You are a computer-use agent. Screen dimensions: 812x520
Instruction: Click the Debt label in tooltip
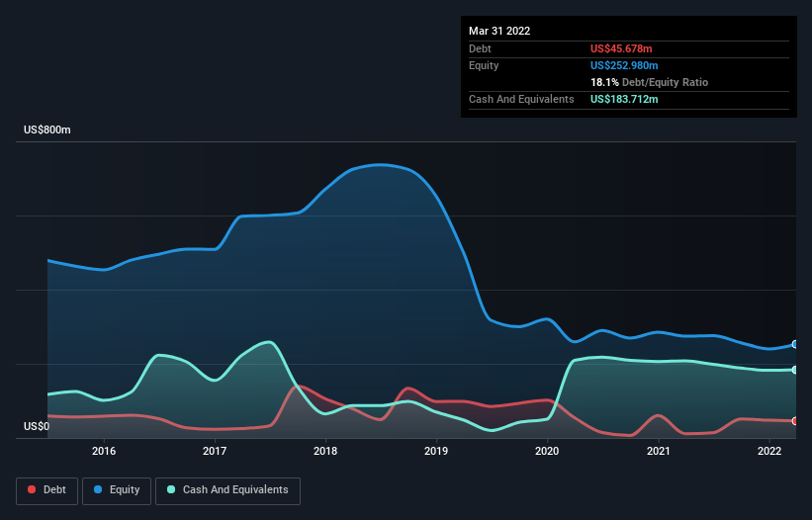point(480,48)
